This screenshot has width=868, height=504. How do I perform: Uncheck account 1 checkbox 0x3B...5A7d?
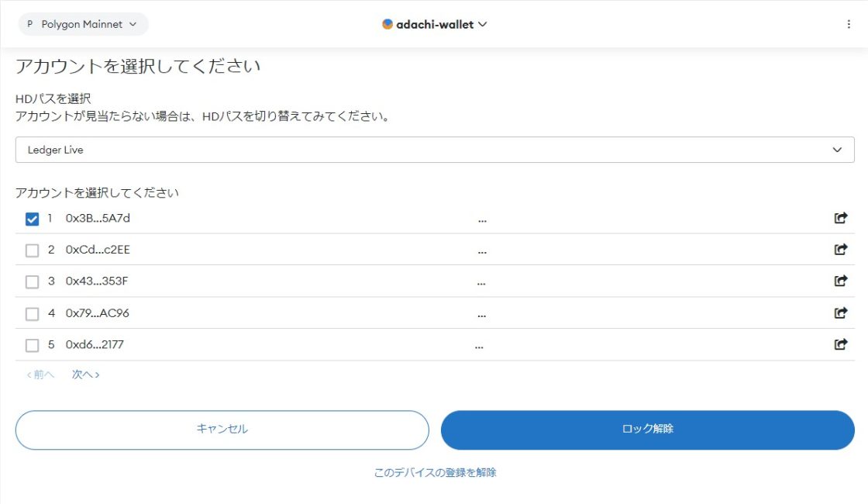32,219
